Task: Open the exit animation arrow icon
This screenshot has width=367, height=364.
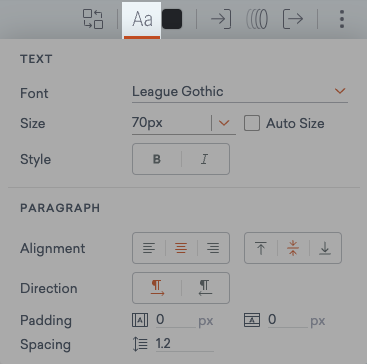Action: tap(293, 19)
